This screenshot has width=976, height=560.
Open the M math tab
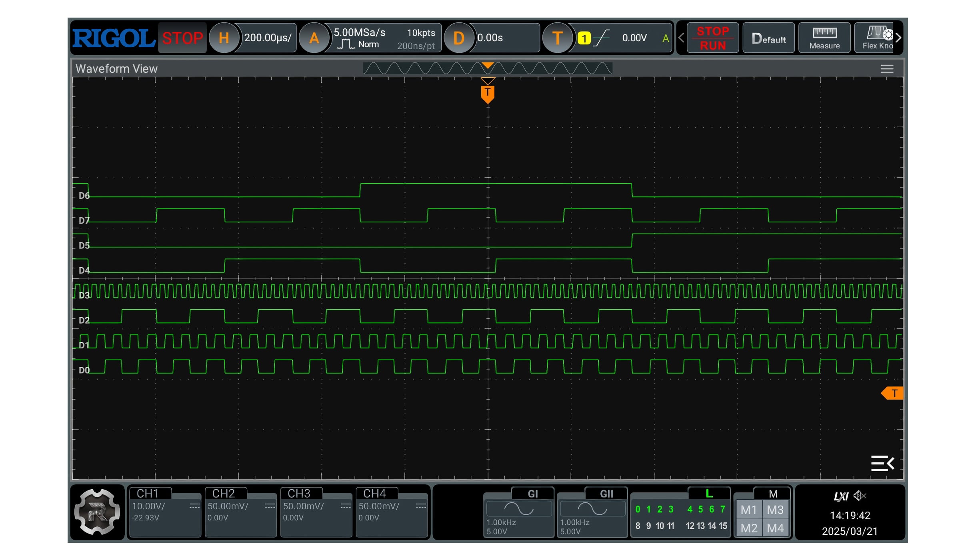[773, 494]
